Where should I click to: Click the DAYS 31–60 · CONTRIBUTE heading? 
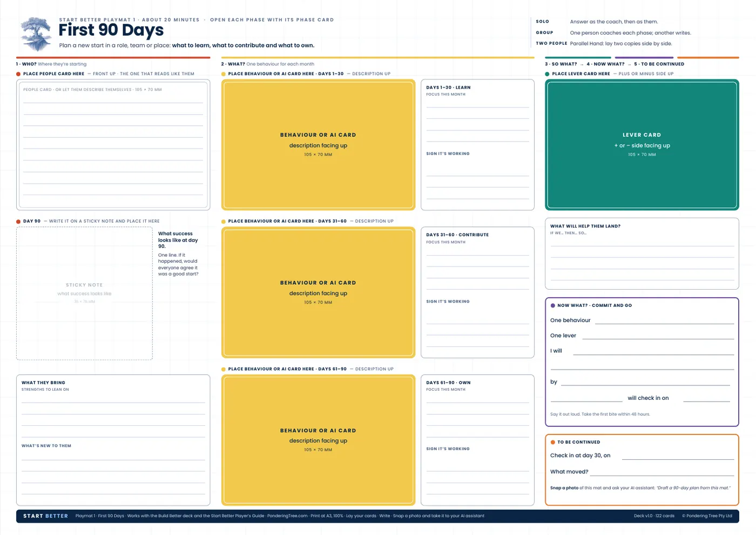(x=457, y=235)
